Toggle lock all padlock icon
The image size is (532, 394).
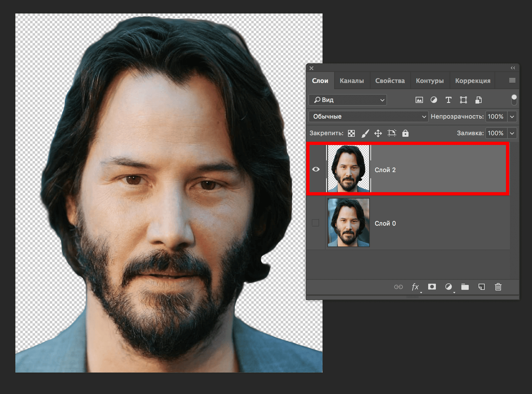[405, 133]
